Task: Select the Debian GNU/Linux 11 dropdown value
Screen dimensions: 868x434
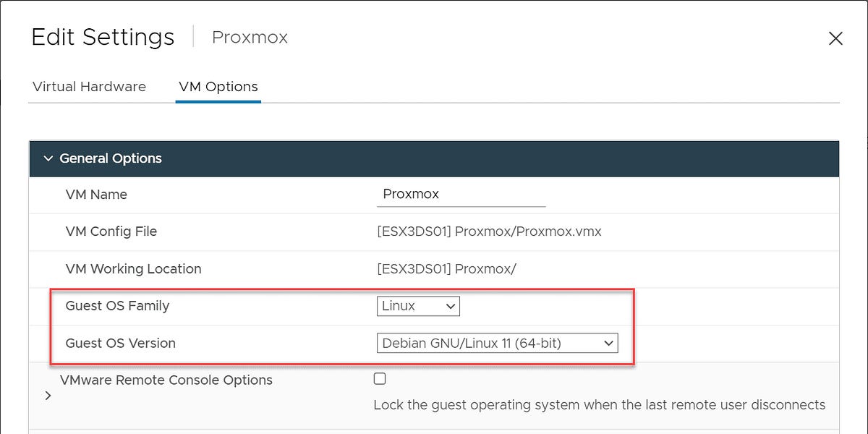Action: (x=497, y=343)
